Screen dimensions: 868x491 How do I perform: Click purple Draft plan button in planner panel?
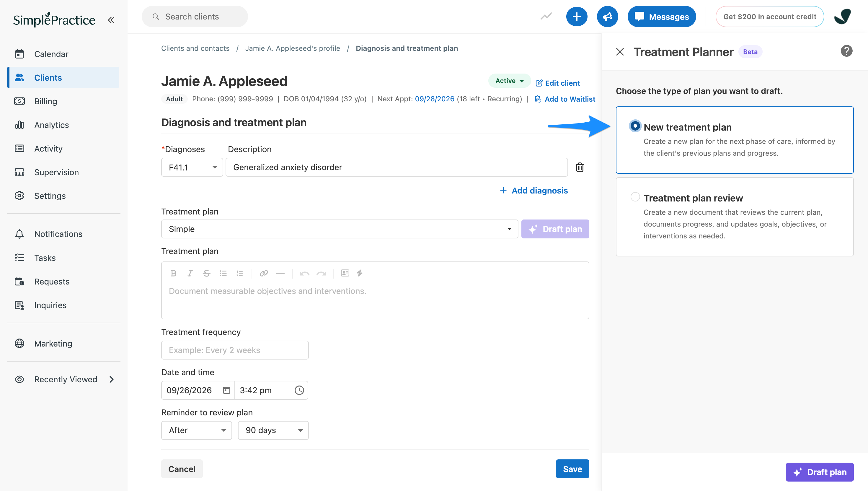820,472
